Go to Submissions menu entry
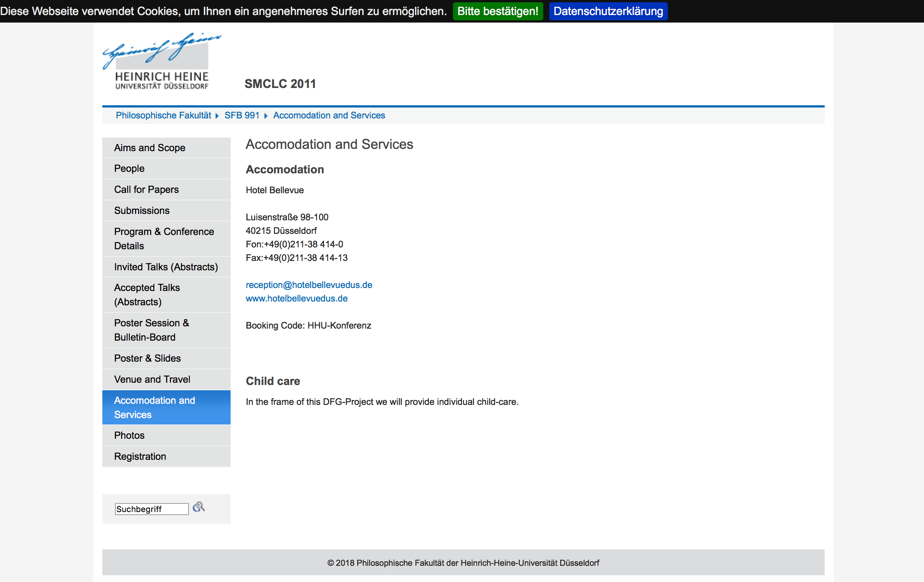This screenshot has width=924, height=582. point(141,211)
